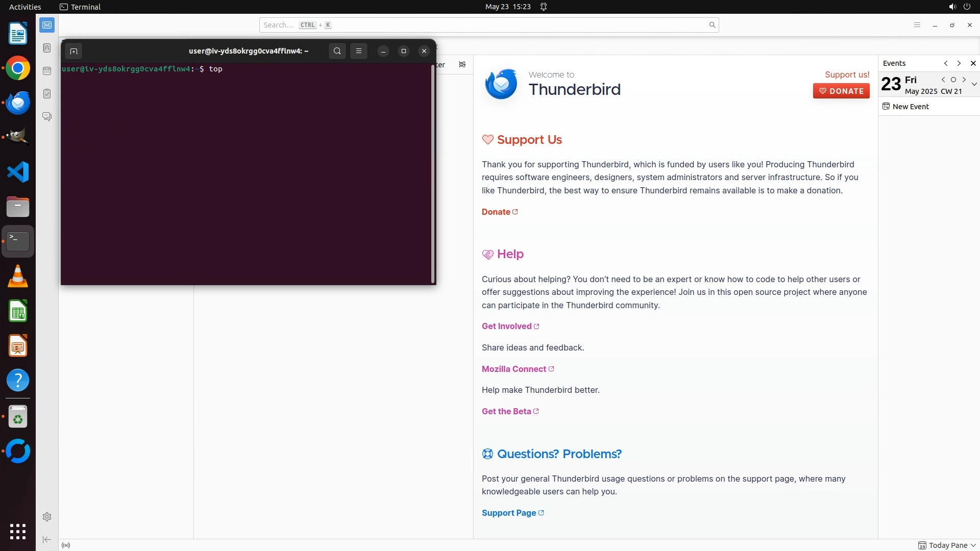The width and height of the screenshot is (980, 551).
Task: Open the Today Pane dropdown arrow
Action: point(973,545)
